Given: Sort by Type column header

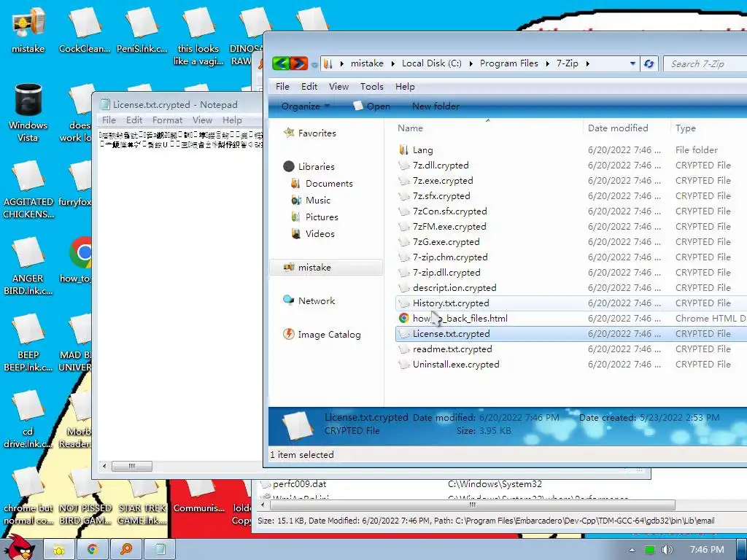Looking at the screenshot, I should click(x=685, y=128).
